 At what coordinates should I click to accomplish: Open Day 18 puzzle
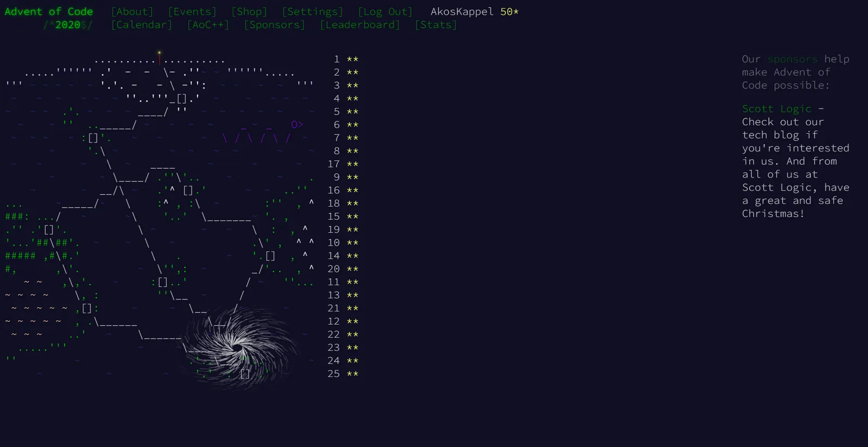182,203
